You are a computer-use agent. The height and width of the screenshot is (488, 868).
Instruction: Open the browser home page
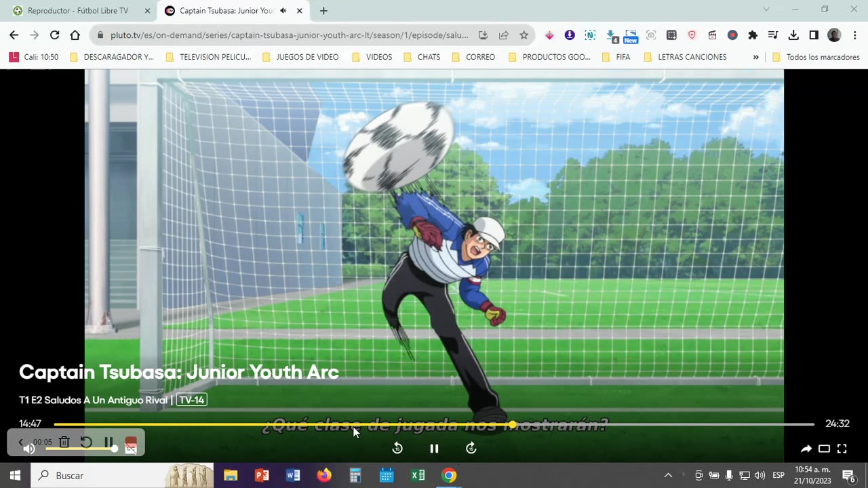(75, 35)
